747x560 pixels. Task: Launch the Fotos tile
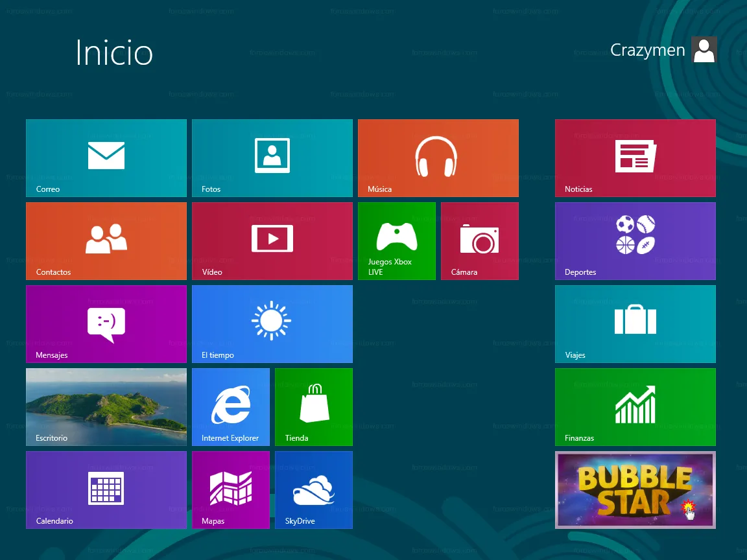pos(272,158)
